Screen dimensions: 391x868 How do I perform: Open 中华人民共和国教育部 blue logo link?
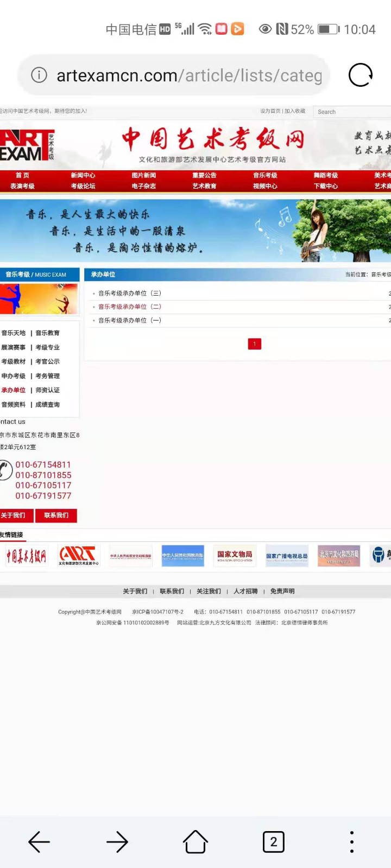click(x=183, y=556)
